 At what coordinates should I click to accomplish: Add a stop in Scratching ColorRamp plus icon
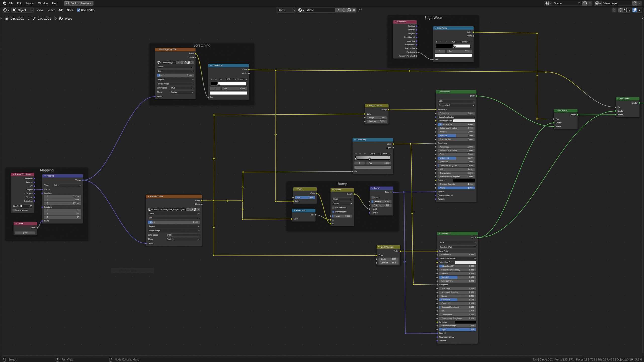pos(212,79)
